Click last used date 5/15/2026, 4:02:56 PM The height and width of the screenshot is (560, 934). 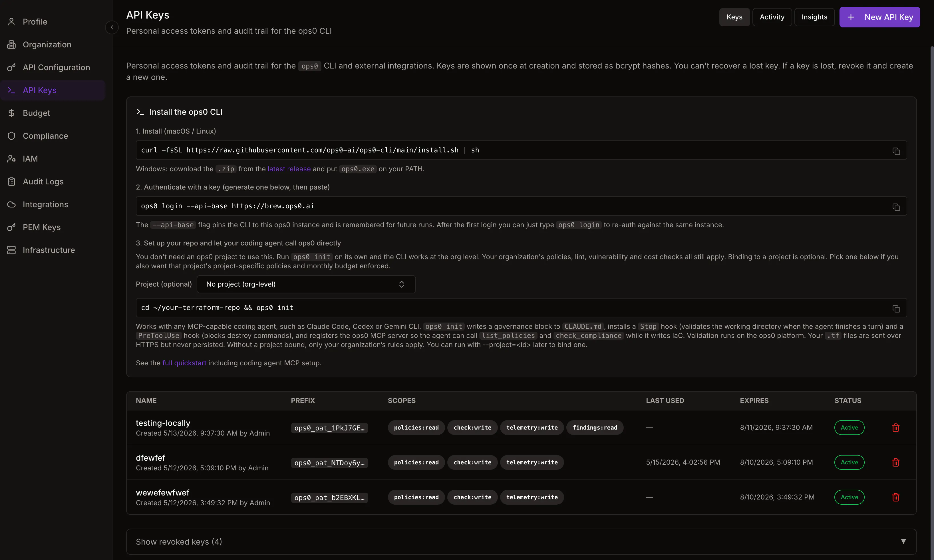(x=683, y=462)
